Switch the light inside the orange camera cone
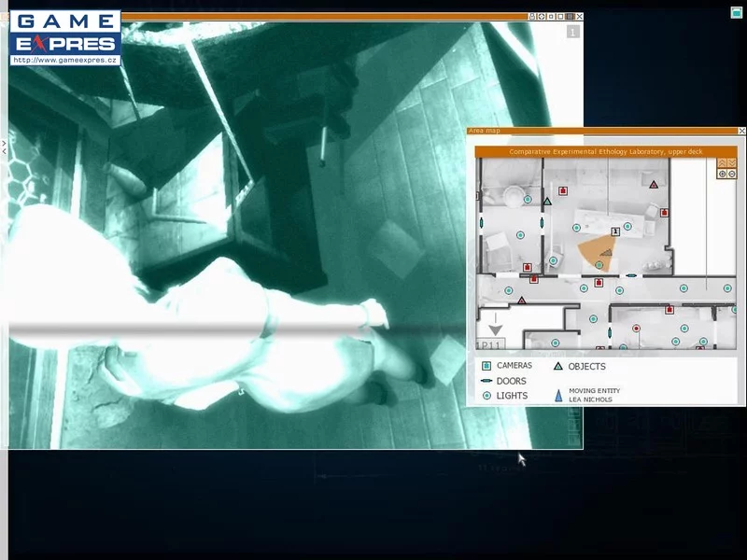Screen dimensions: 747x560 [x=599, y=265]
